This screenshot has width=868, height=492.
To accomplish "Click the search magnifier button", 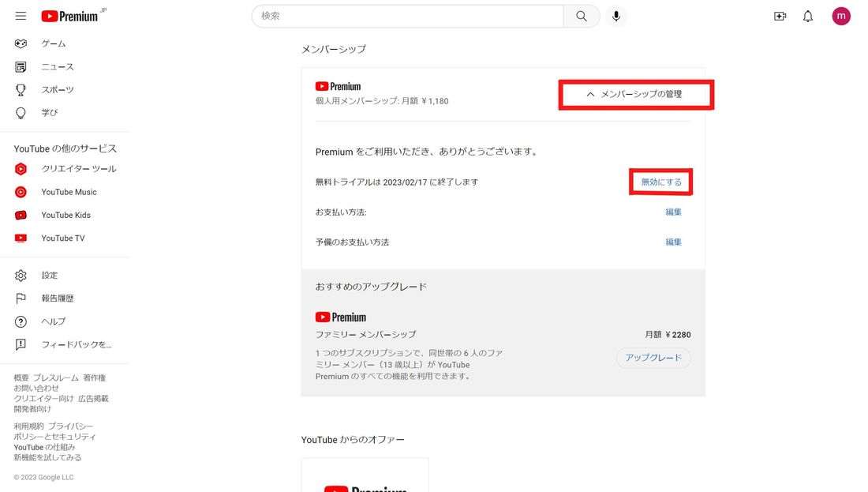I will click(582, 16).
